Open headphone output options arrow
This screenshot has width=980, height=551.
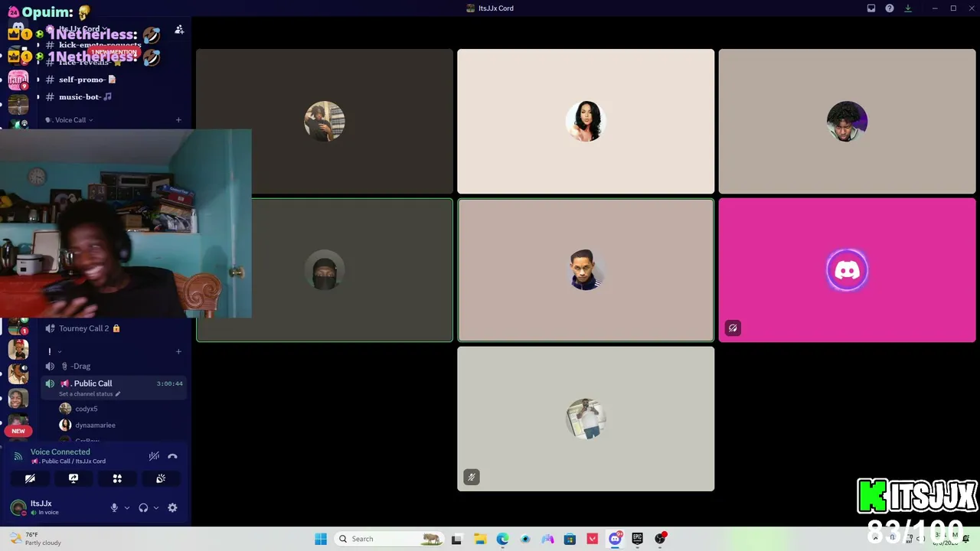click(x=156, y=507)
